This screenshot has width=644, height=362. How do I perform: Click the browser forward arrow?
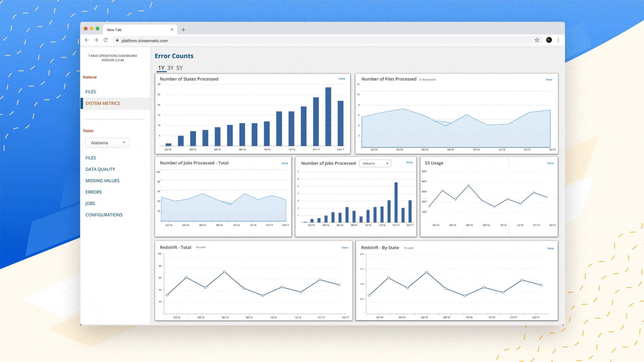pos(96,40)
